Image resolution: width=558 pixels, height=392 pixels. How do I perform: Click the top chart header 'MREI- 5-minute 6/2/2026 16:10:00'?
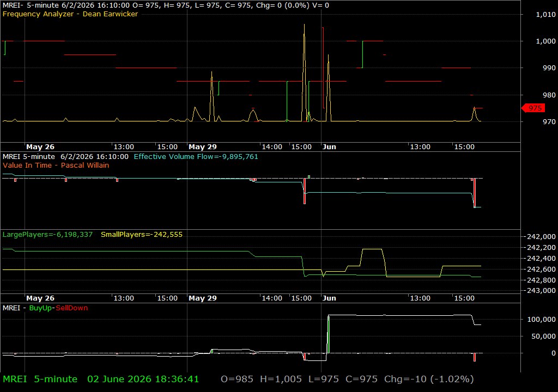tap(66, 5)
